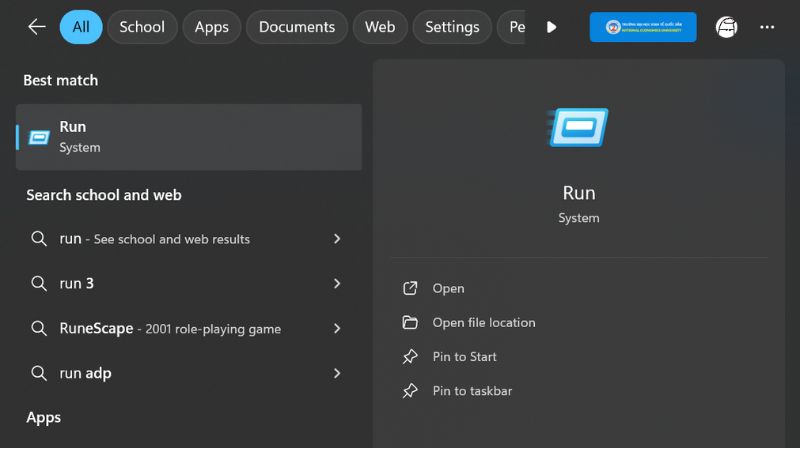Select the Documents filter tab
This screenshot has width=800, height=450.
click(296, 27)
